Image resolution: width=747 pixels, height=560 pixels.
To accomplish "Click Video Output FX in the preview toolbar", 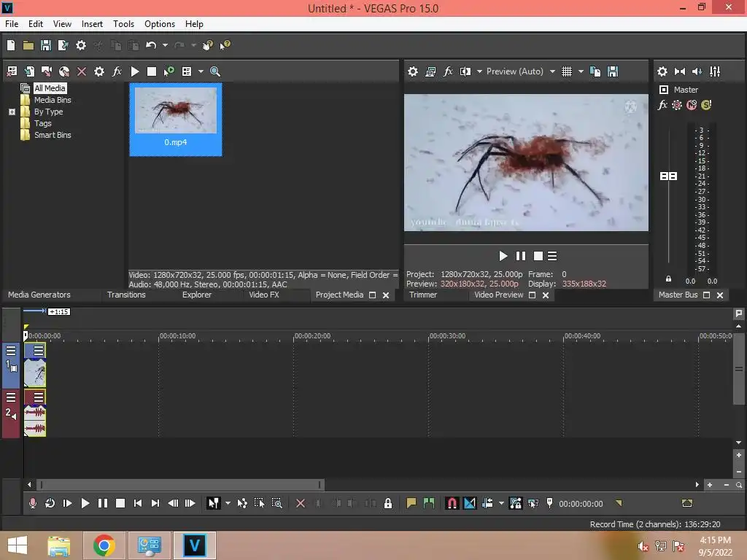I will [x=448, y=71].
